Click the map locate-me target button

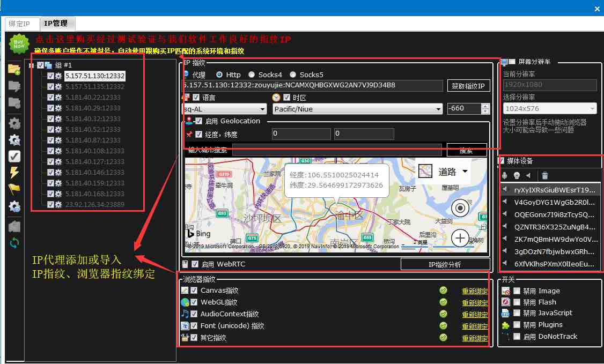pyautogui.click(x=460, y=208)
